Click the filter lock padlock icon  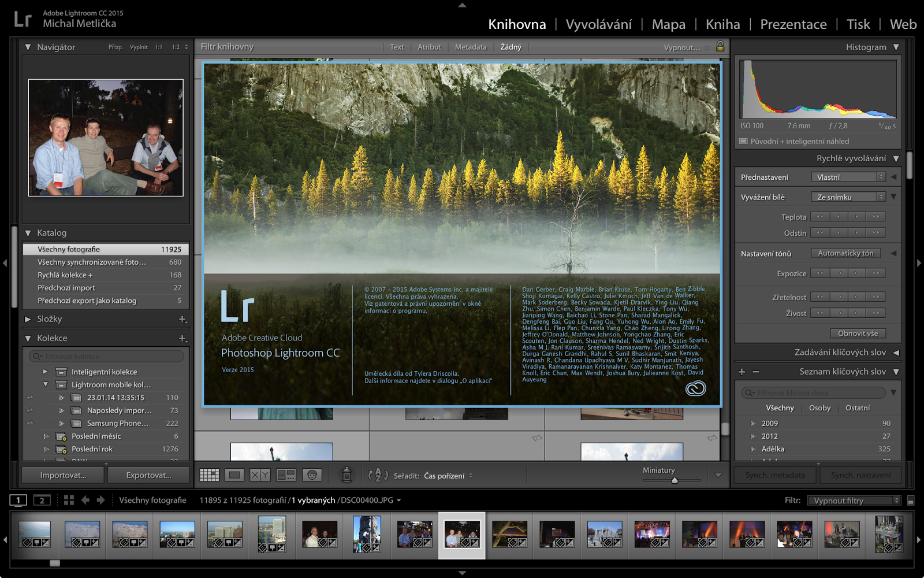(x=720, y=46)
